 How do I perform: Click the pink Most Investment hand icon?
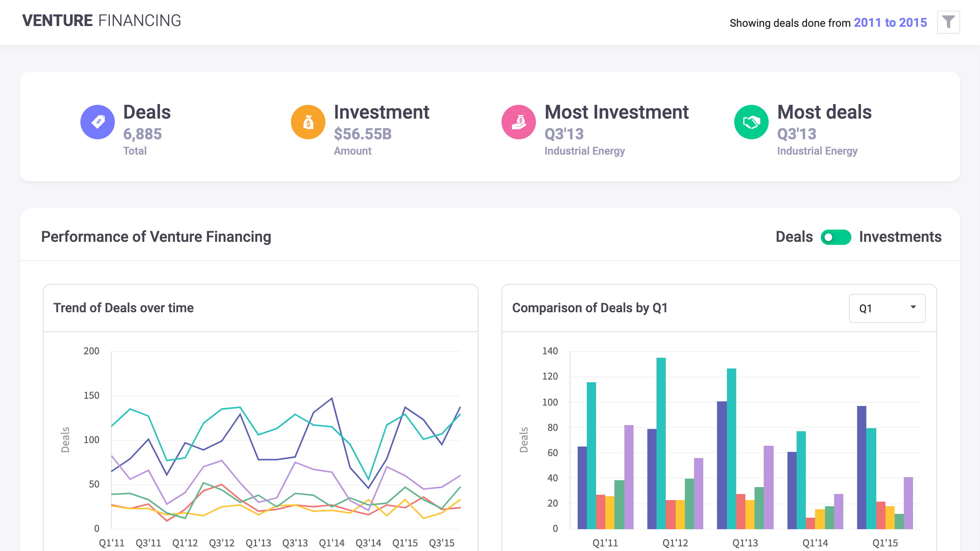(x=519, y=122)
